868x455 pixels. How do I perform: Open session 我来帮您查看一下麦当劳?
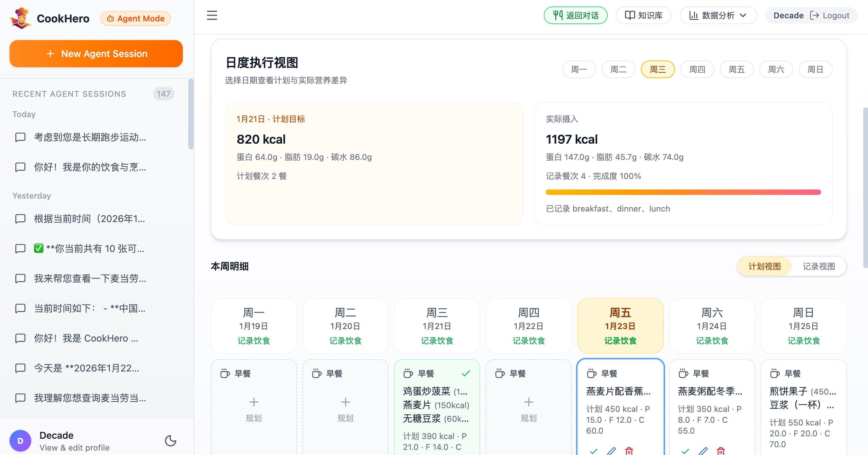[x=90, y=278]
